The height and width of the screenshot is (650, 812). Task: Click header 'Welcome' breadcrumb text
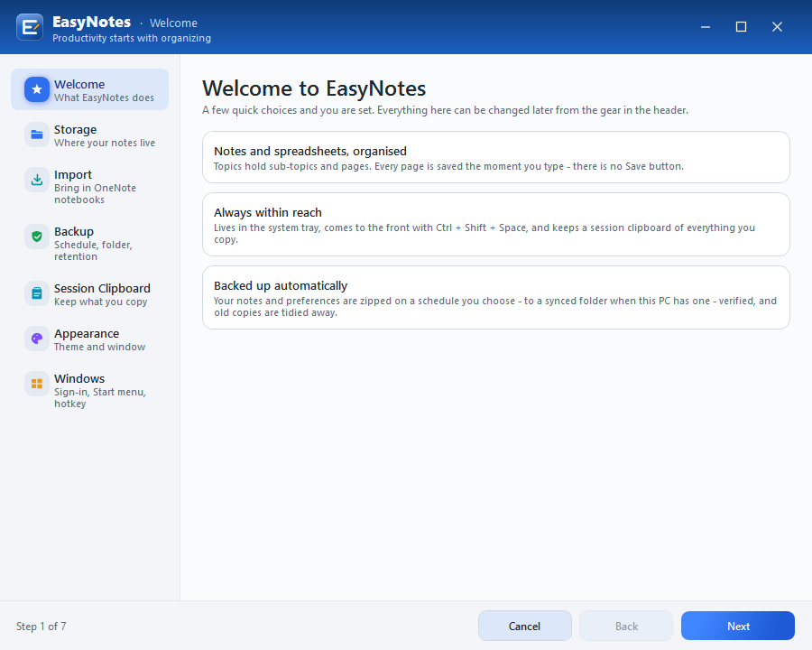point(173,23)
